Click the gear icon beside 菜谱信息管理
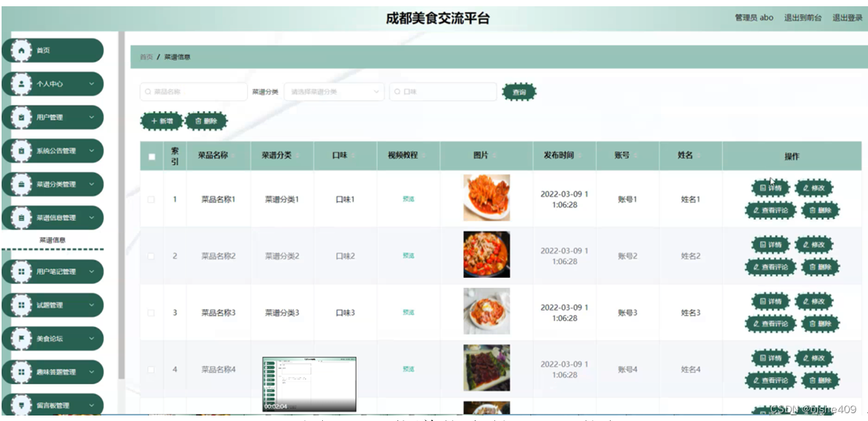This screenshot has height=421, width=868. (21, 218)
